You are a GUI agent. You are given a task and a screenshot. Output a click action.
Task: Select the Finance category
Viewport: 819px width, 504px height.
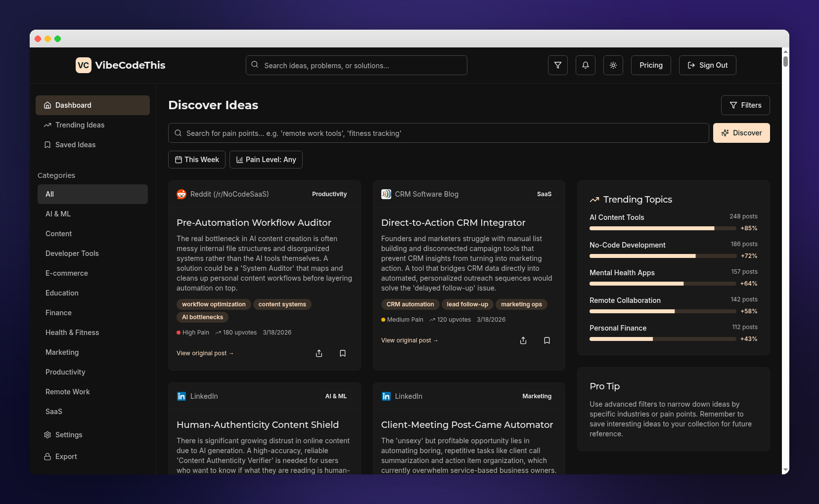pyautogui.click(x=92, y=313)
